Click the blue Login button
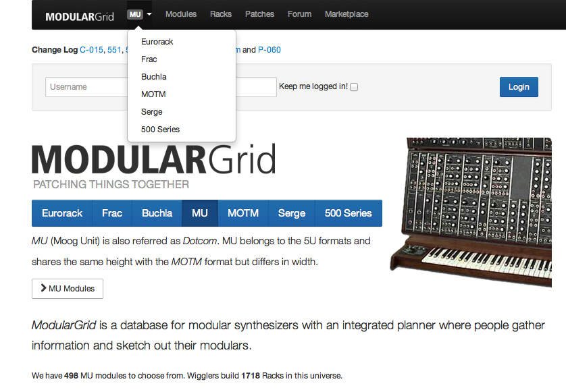 519,87
